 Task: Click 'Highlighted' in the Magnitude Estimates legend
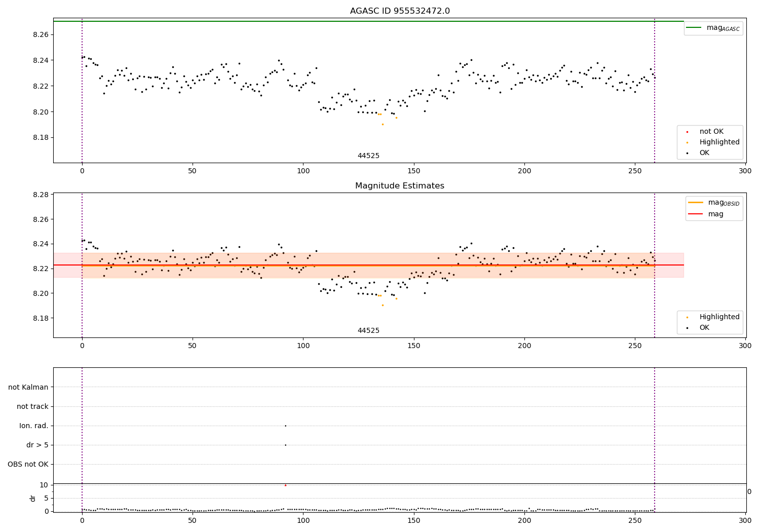(x=719, y=317)
